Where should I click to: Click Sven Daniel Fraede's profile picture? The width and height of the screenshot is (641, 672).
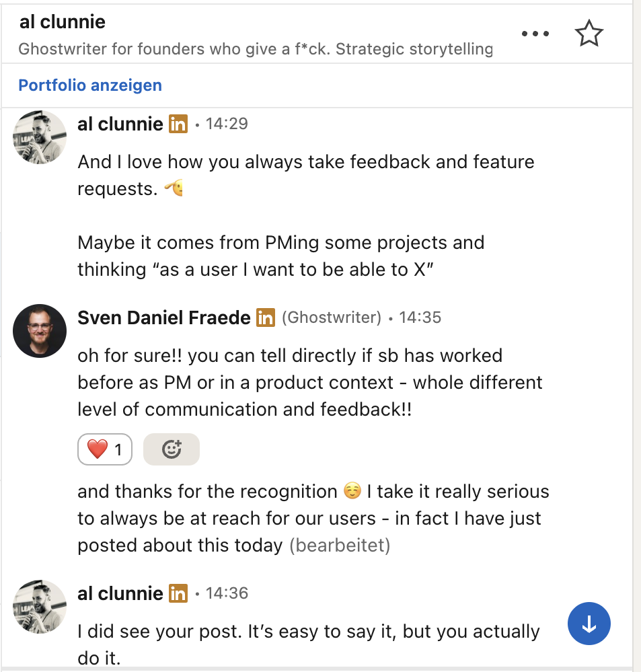click(40, 331)
